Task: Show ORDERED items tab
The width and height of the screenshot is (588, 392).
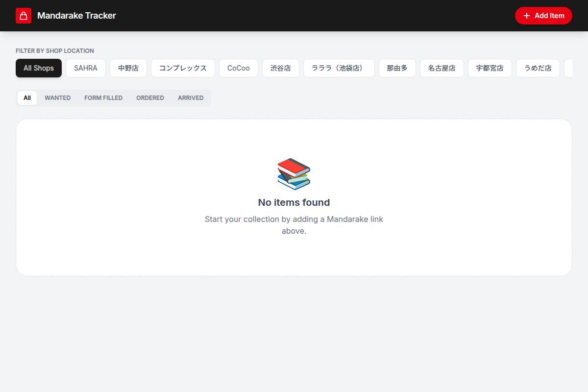Action: click(x=150, y=98)
